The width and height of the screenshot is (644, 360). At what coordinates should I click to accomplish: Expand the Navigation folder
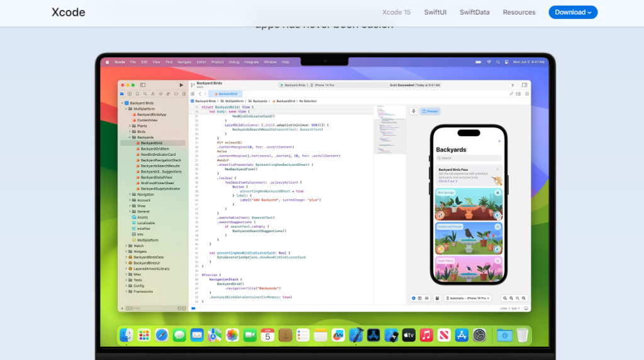(130, 195)
